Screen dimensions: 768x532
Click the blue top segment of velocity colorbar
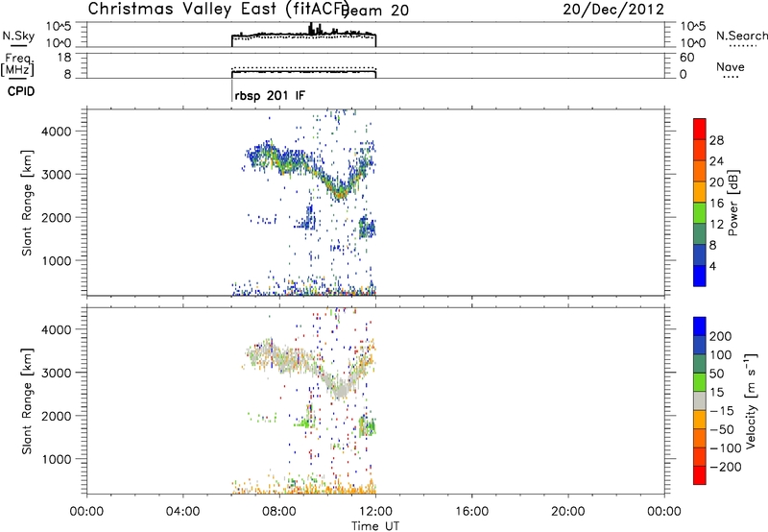(700, 326)
